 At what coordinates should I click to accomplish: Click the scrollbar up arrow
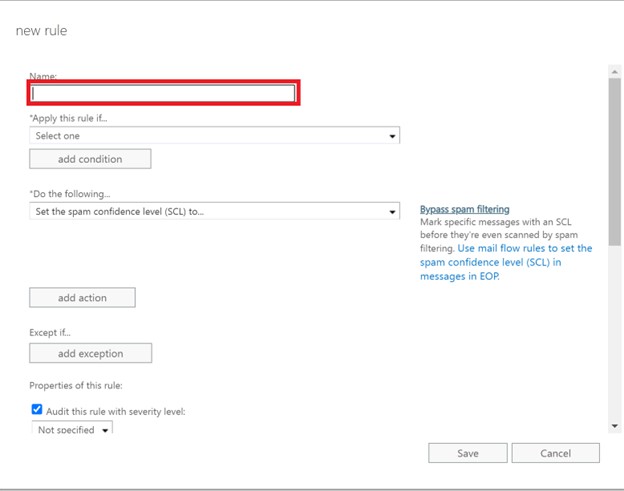coord(614,72)
